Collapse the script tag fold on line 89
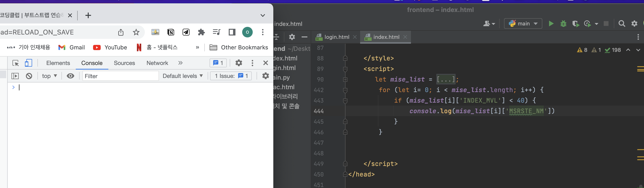This screenshot has height=188, width=644. point(345,69)
